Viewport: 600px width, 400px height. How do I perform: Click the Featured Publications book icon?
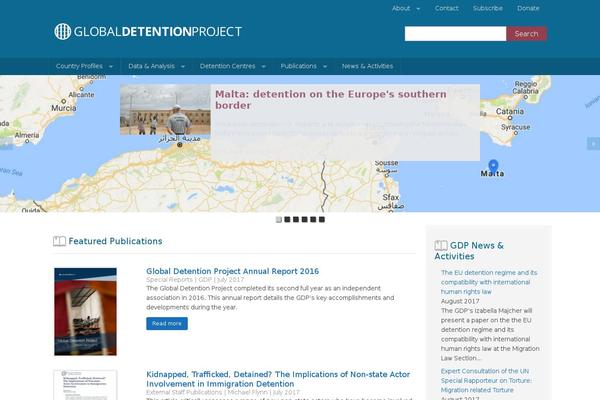(59, 241)
